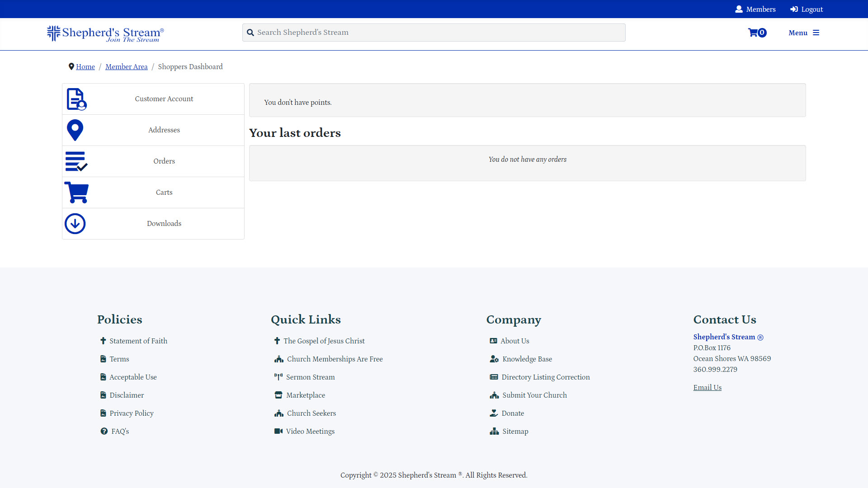Click the Downloads circular arrow icon

pyautogui.click(x=75, y=223)
